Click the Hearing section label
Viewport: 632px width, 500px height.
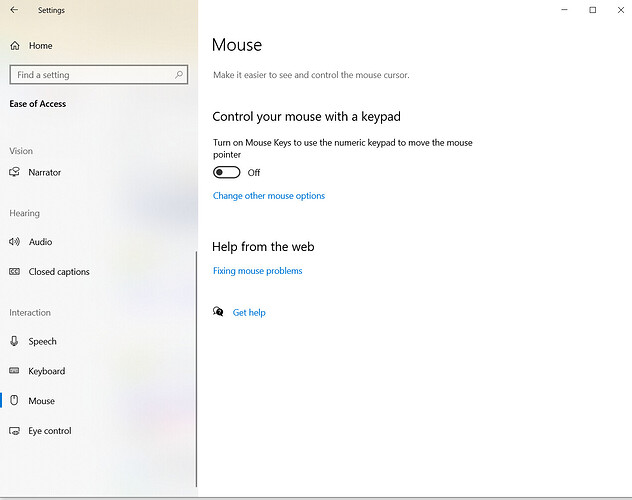(x=25, y=213)
